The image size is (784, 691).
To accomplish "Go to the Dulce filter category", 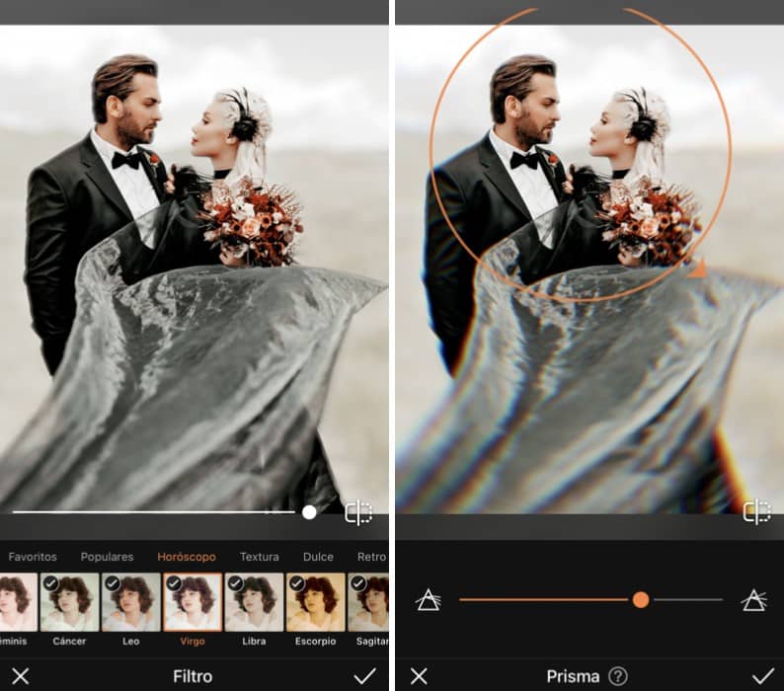I will click(318, 557).
